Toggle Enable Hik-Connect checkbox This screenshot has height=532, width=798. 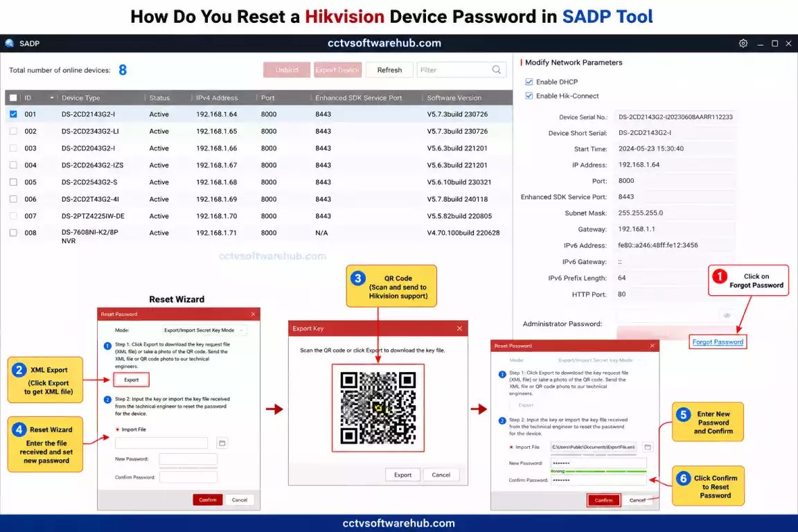tap(529, 96)
